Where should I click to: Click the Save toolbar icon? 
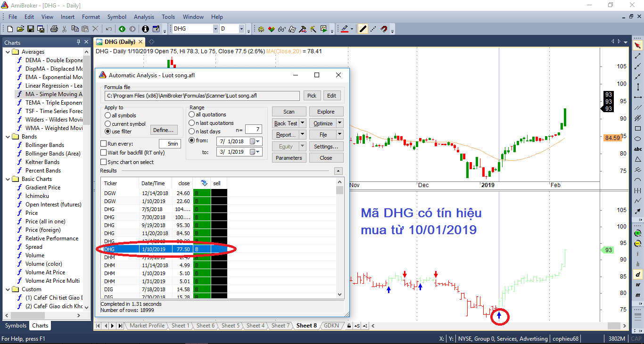(30, 29)
